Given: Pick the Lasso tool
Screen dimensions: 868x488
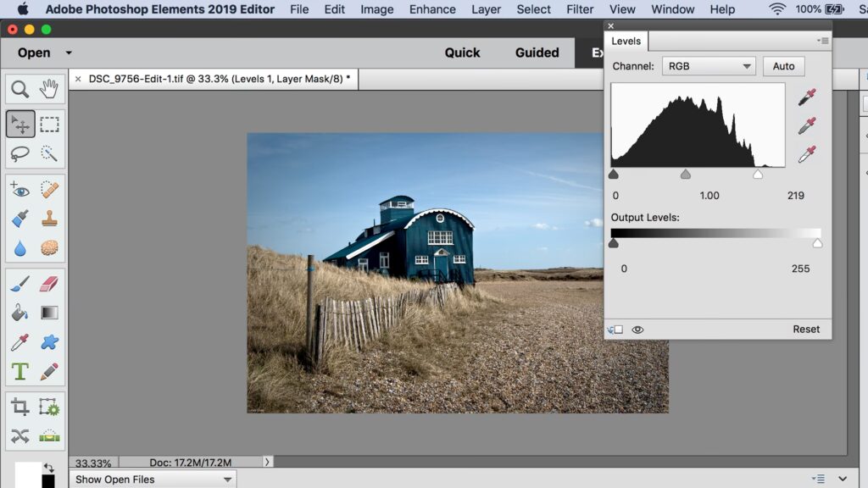Looking at the screenshot, I should click(20, 153).
